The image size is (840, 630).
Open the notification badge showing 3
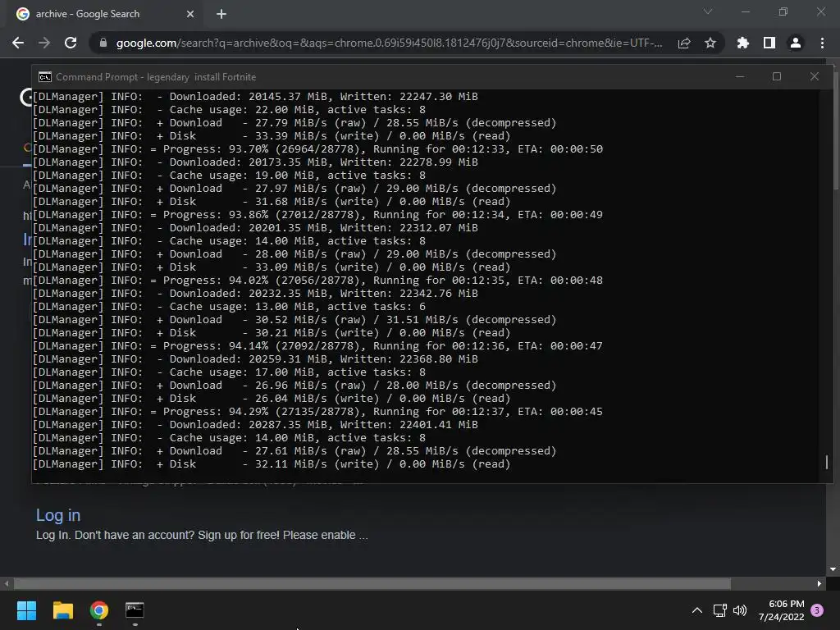(817, 610)
